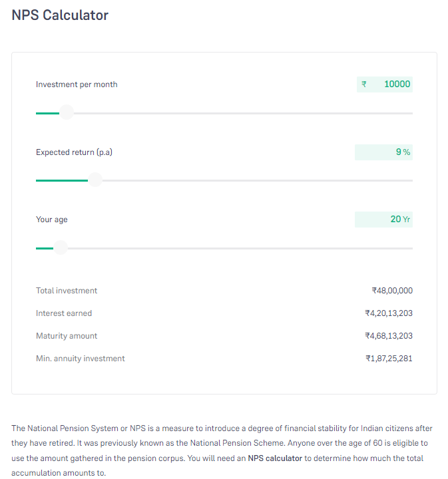This screenshot has width=448, height=479.
Task: Click the Maturity amount row label
Action: 67,336
